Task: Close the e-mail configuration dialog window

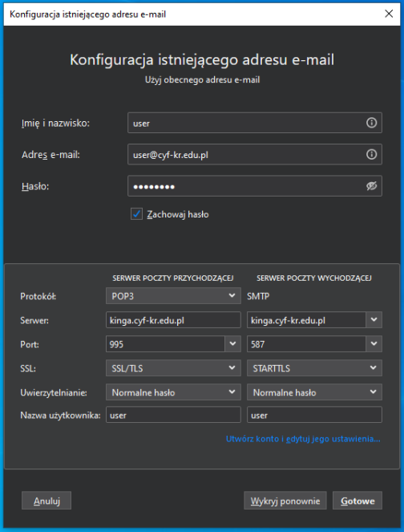Action: pyautogui.click(x=389, y=14)
